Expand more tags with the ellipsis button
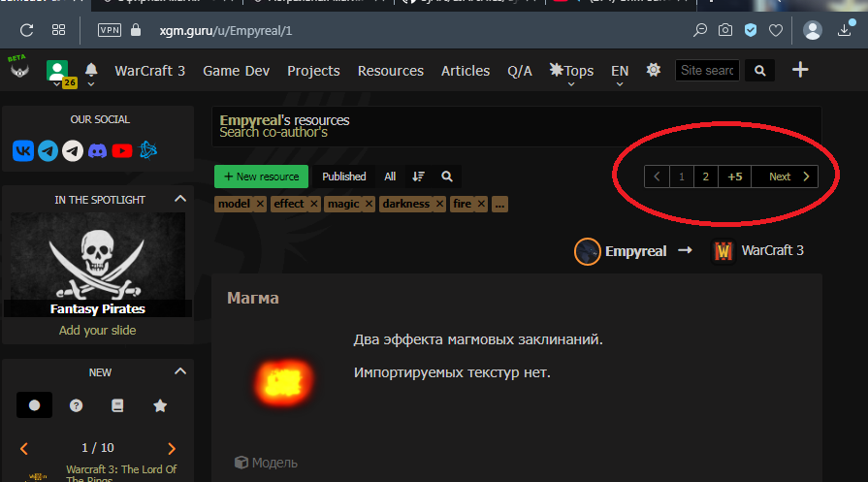This screenshot has width=868, height=482. coord(499,205)
